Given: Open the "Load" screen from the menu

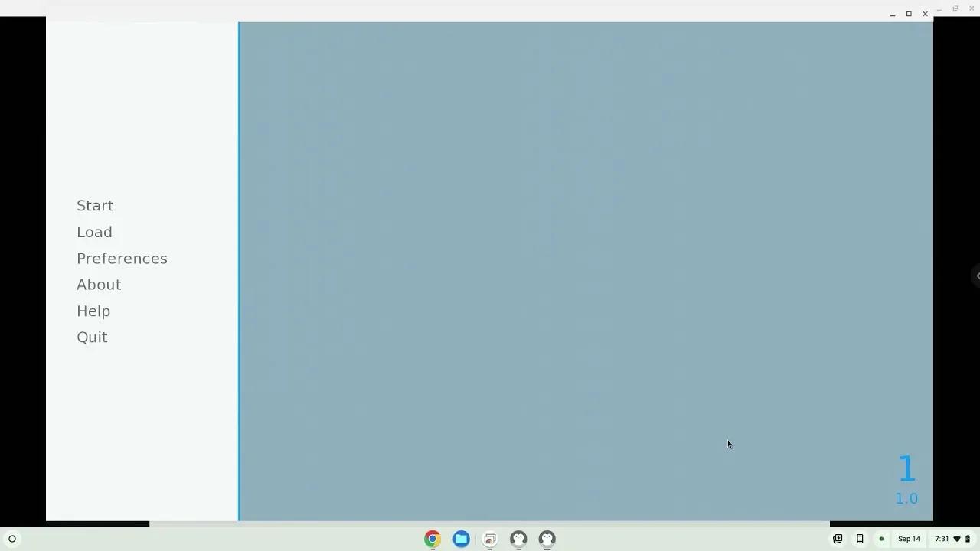Looking at the screenshot, I should coord(94,232).
